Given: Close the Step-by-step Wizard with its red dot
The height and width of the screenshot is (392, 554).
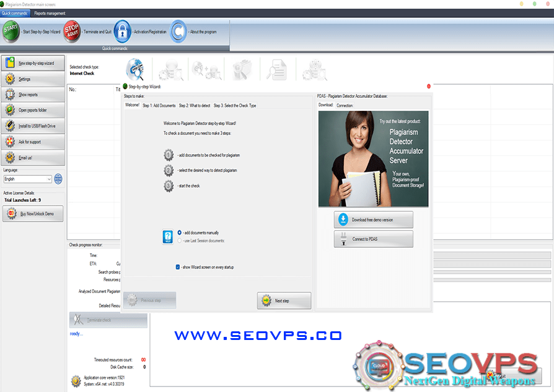Looking at the screenshot, I should 429,86.
